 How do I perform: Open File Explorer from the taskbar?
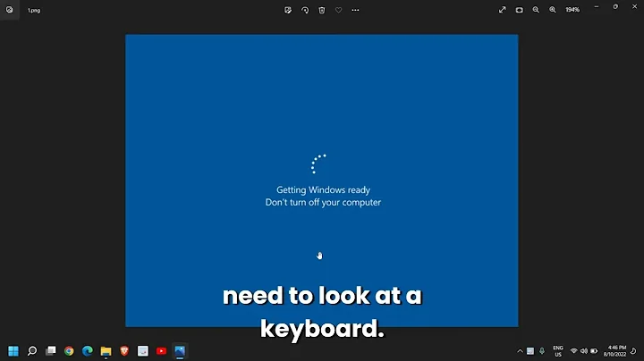point(106,351)
